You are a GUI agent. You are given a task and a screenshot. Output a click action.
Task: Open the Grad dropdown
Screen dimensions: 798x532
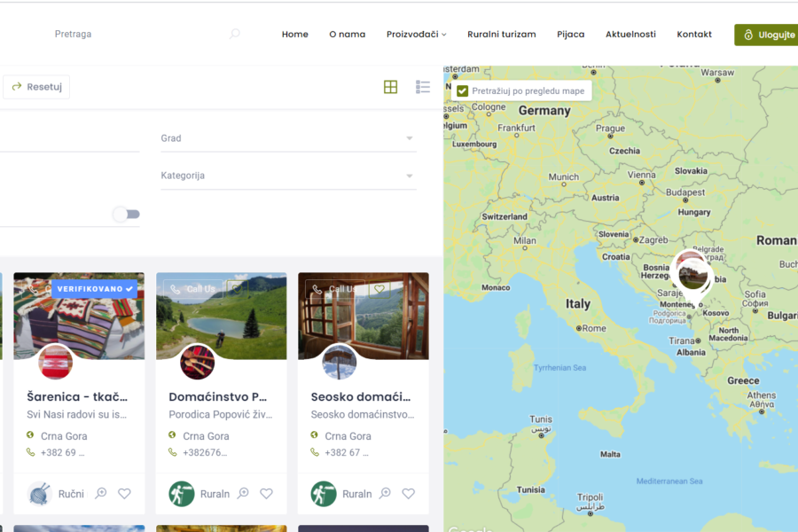(x=288, y=138)
